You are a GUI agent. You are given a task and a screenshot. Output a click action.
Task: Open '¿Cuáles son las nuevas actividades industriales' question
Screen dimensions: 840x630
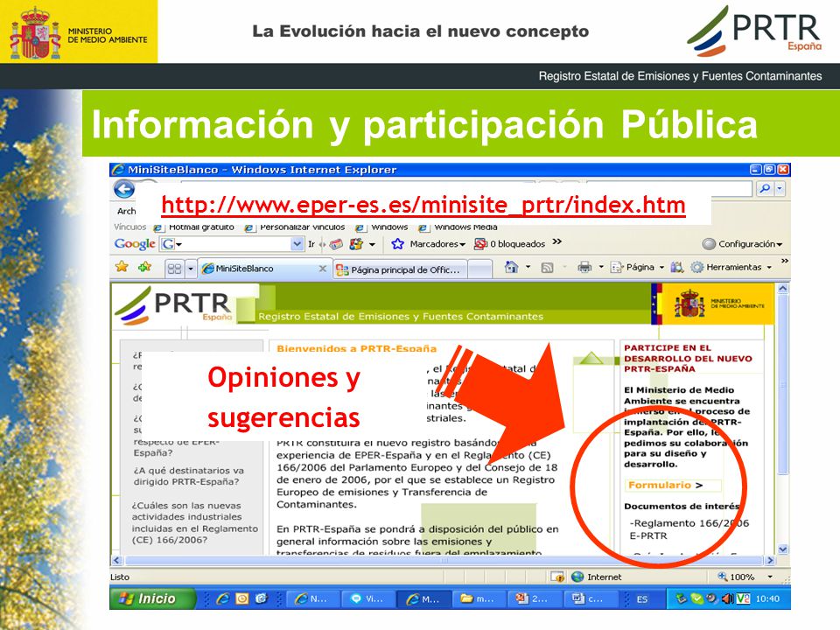click(x=195, y=523)
